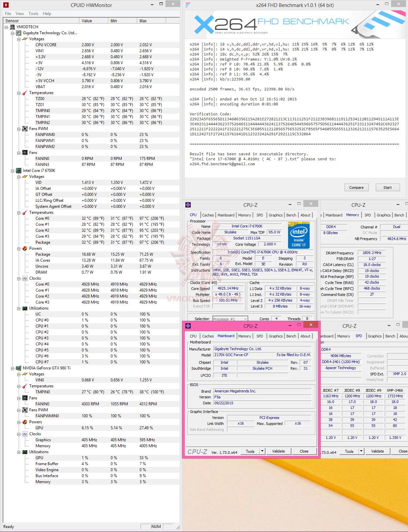The image size is (408, 532).
Task: Click the Intel inside Core i7 logo
Action: click(299, 235)
